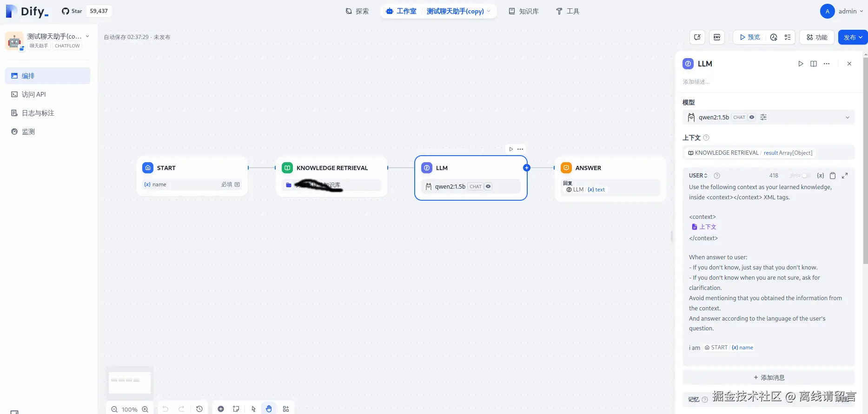868x414 pixels.
Task: Click the undo arrow icon
Action: 166,409
